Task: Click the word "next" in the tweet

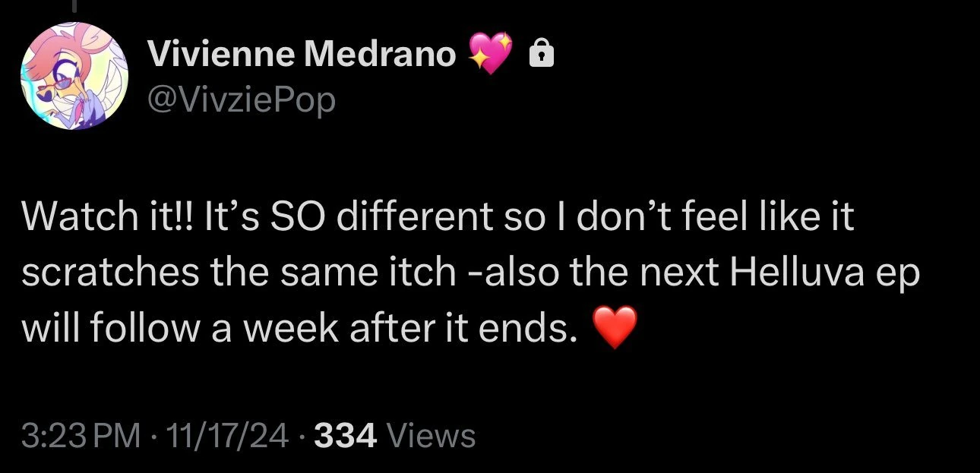Action: [x=680, y=273]
